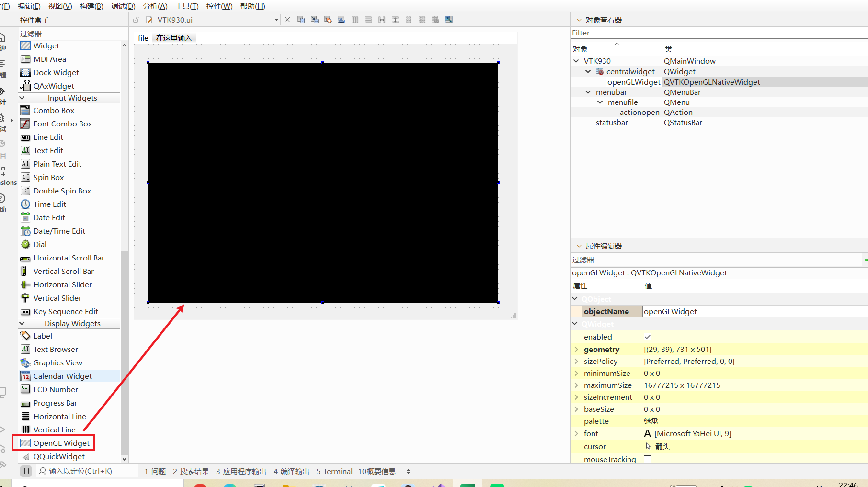The height and width of the screenshot is (487, 868).
Task: Collapse the 属性编辑器 panel
Action: [x=579, y=246]
